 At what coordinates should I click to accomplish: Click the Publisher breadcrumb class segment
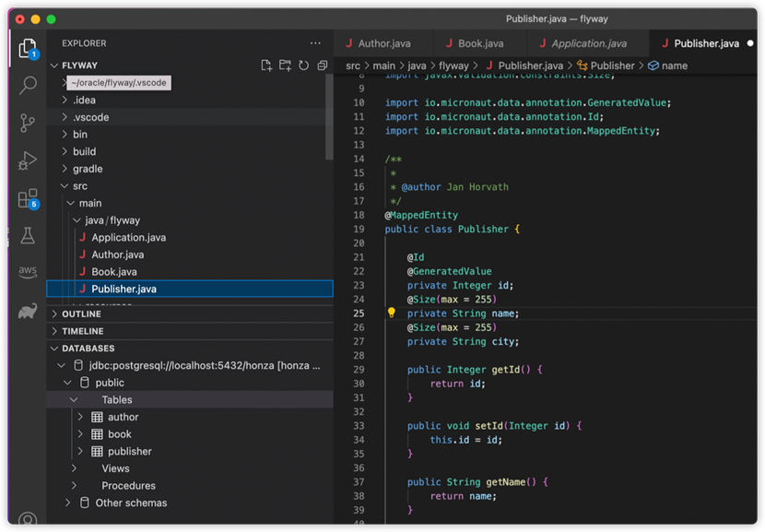(612, 65)
